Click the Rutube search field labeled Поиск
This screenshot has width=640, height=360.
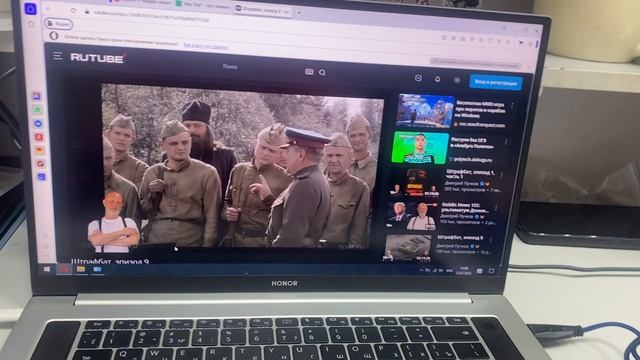pos(230,67)
